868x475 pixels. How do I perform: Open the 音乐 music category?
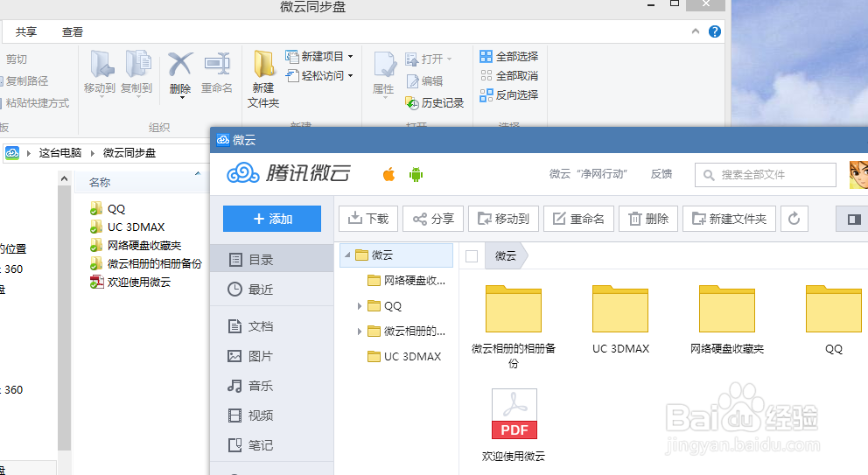(272, 386)
